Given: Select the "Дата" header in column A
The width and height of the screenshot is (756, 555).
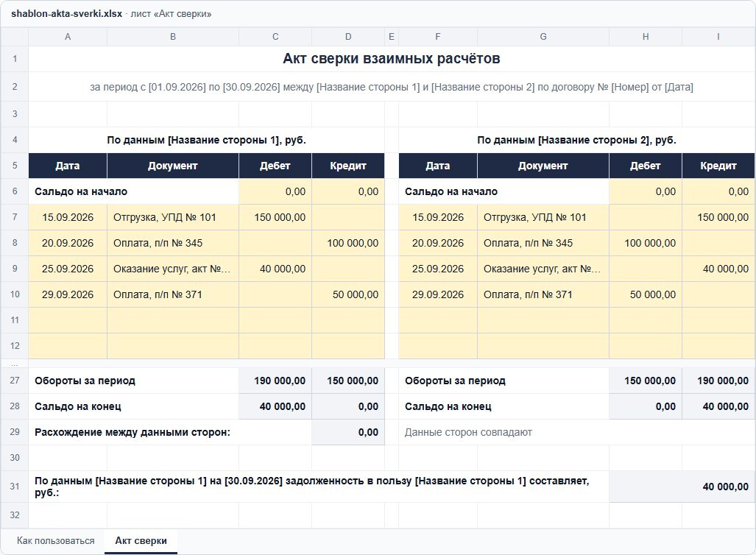Looking at the screenshot, I should 68,166.
